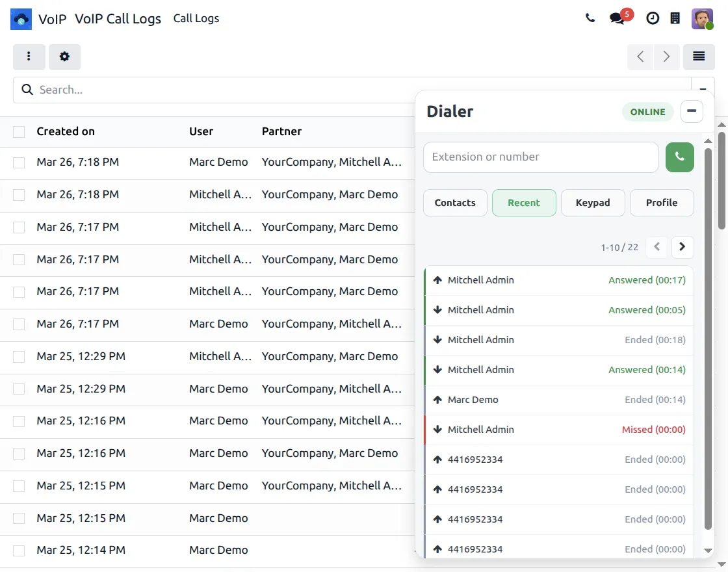Check the row for Mar 25, 12:14 PM
This screenshot has width=728, height=572.
click(18, 550)
